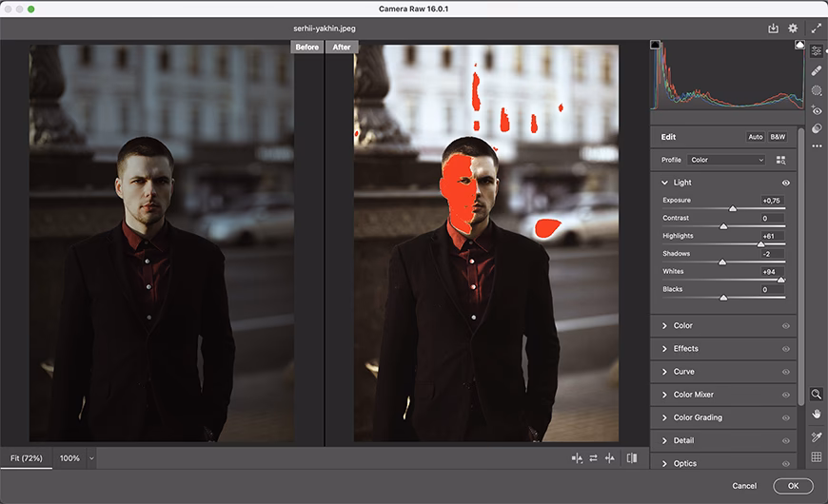Select the Before view label
The width and height of the screenshot is (828, 504).
306,47
